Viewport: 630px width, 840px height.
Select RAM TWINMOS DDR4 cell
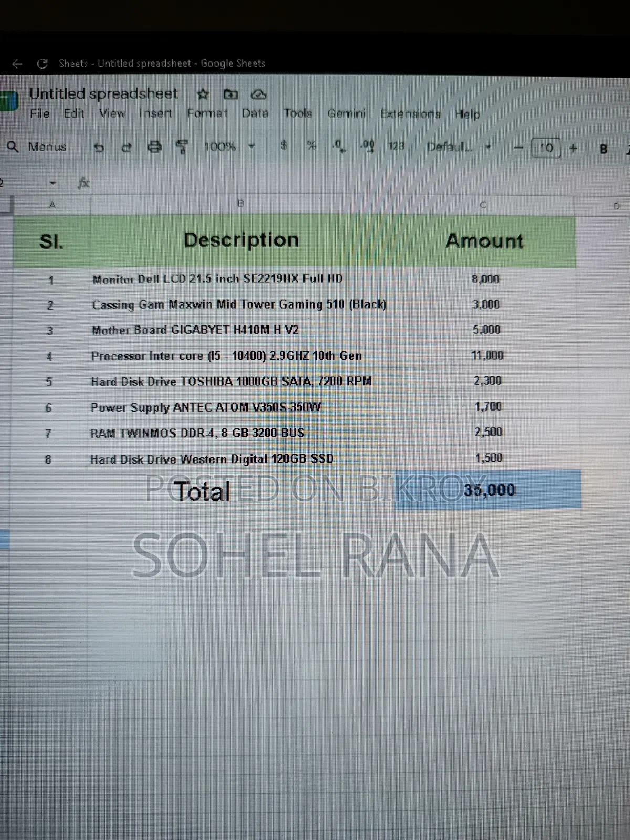pos(240,433)
